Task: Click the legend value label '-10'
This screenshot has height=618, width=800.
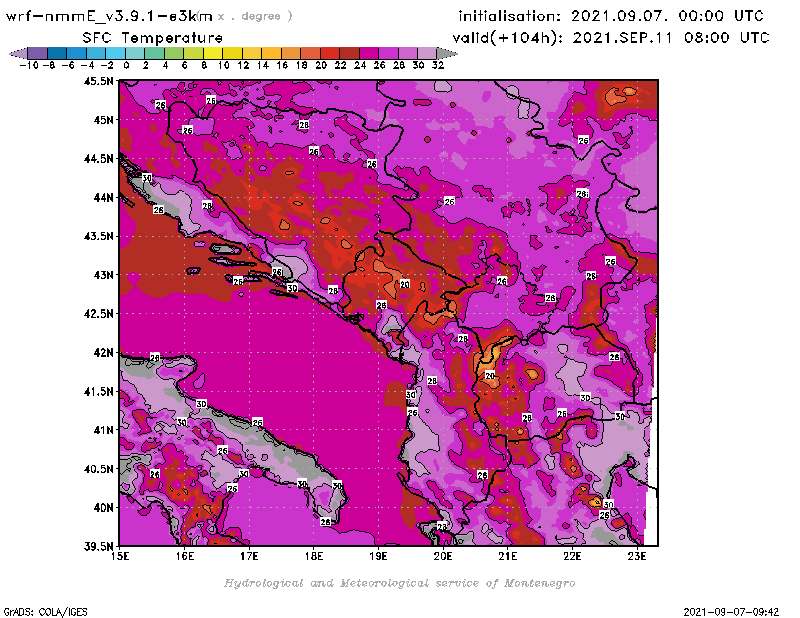Action: pyautogui.click(x=29, y=65)
